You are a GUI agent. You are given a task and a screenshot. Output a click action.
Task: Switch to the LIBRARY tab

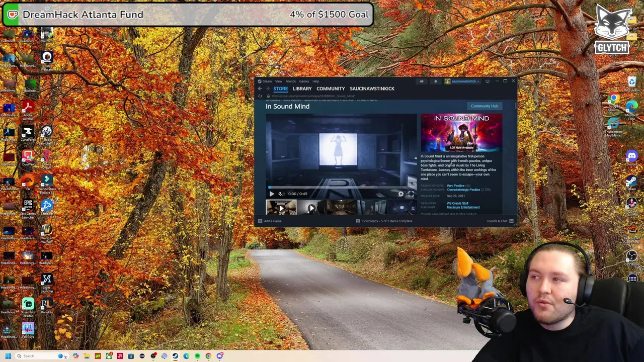coord(302,88)
